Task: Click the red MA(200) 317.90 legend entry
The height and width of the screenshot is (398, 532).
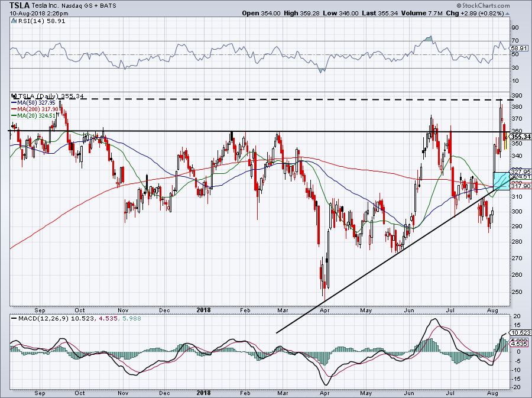Action: tap(35, 109)
